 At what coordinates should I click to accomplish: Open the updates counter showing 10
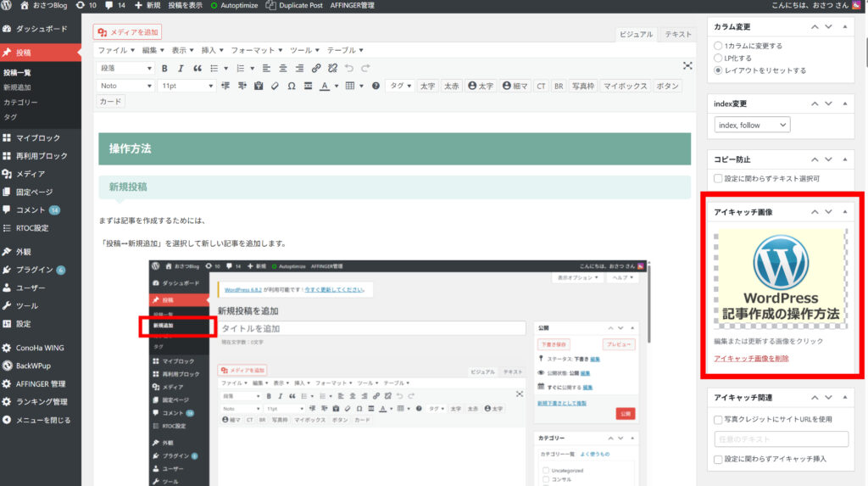coord(86,5)
